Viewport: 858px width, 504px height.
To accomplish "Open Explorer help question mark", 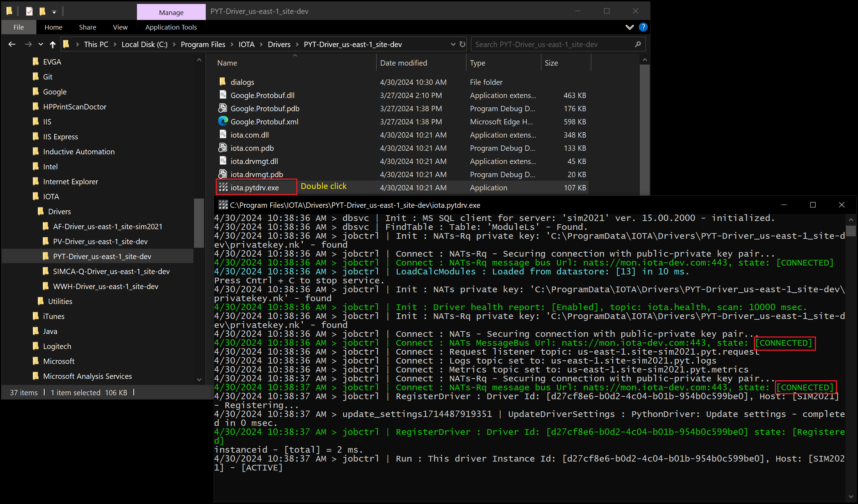I will point(643,27).
